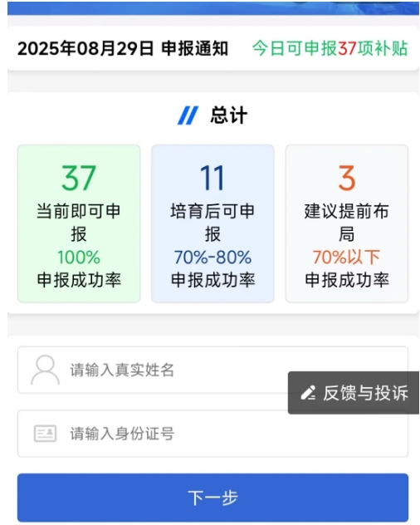The height and width of the screenshot is (525, 420).
Task: Select the green 37 当前即可申报 card
Action: 79,223
